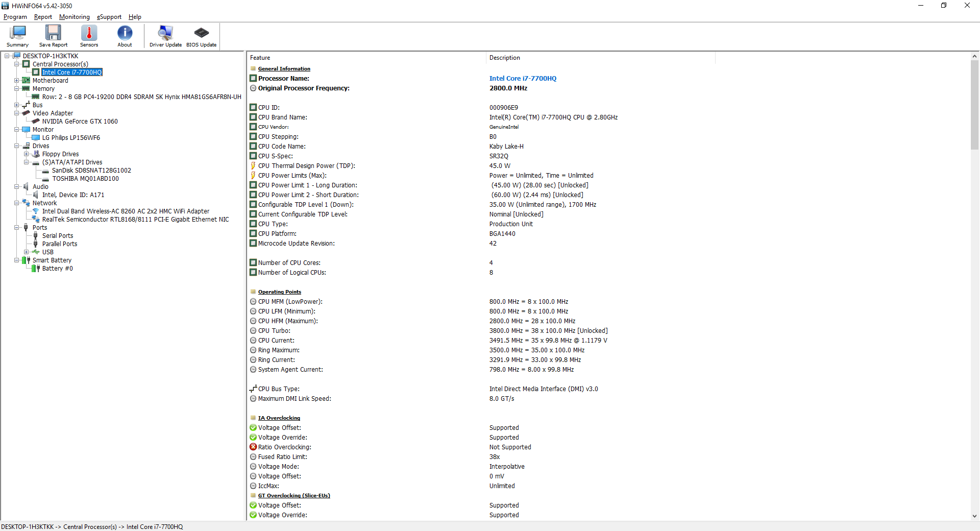Collapse the Memory branch

pos(16,88)
